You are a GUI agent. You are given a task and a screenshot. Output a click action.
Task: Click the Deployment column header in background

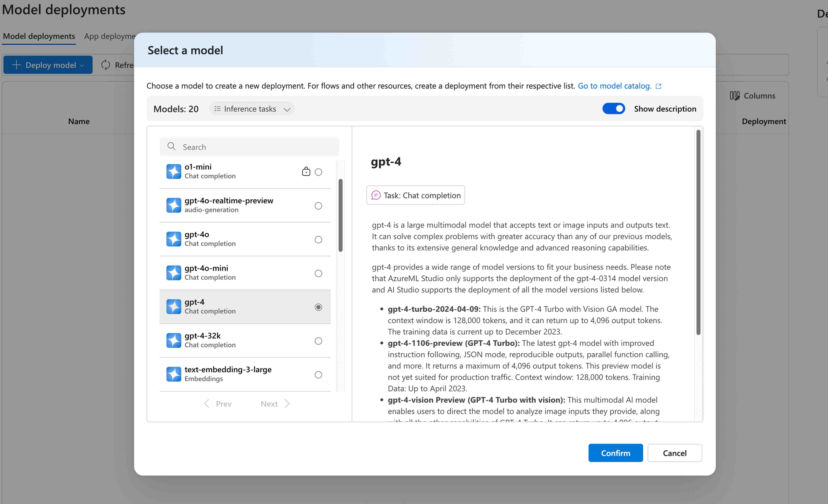pos(764,121)
